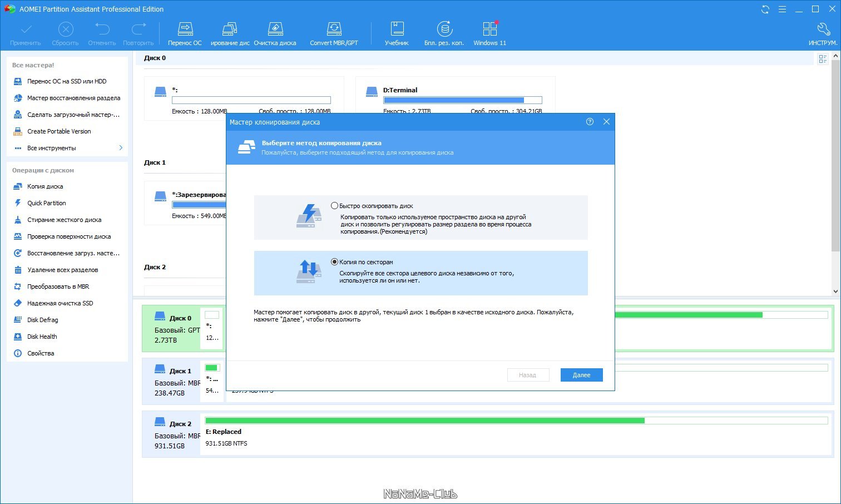Screen dimensions: 841x504
Task: Click the Назад button
Action: (x=528, y=375)
